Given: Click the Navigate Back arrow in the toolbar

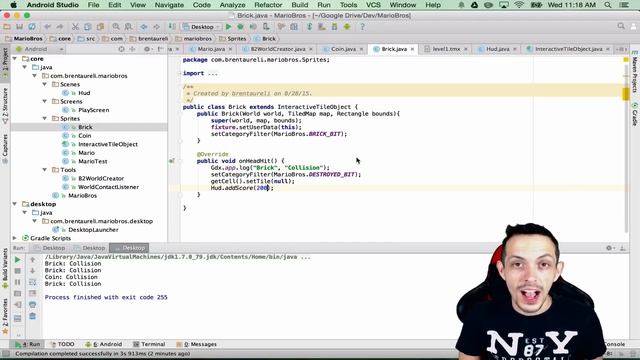Looking at the screenshot, I should (144, 27).
